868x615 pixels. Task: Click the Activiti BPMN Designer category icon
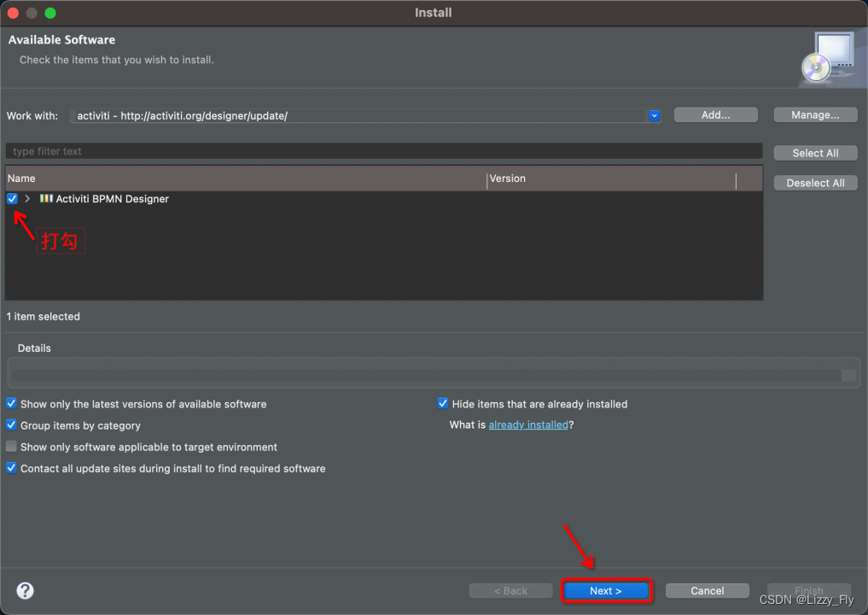(46, 198)
